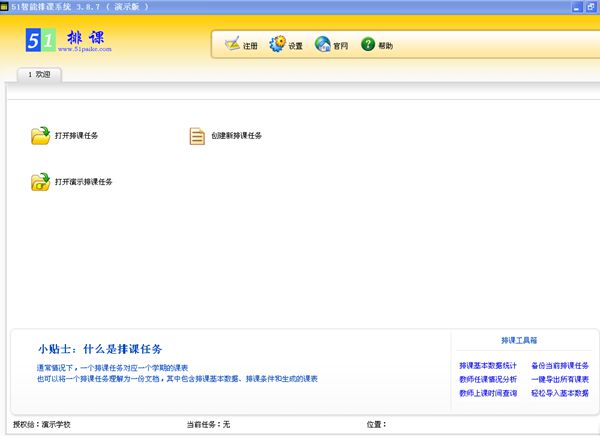This screenshot has width=600, height=436.
Task: Click the 51排课 logo
Action: point(68,38)
